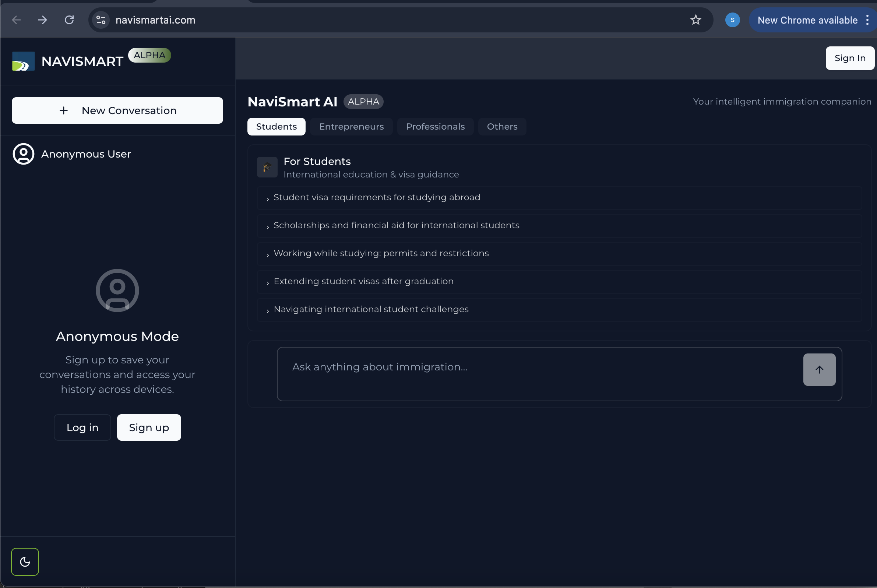The height and width of the screenshot is (588, 877).
Task: Expand the scholarships and financial aid suggestion
Action: [396, 225]
